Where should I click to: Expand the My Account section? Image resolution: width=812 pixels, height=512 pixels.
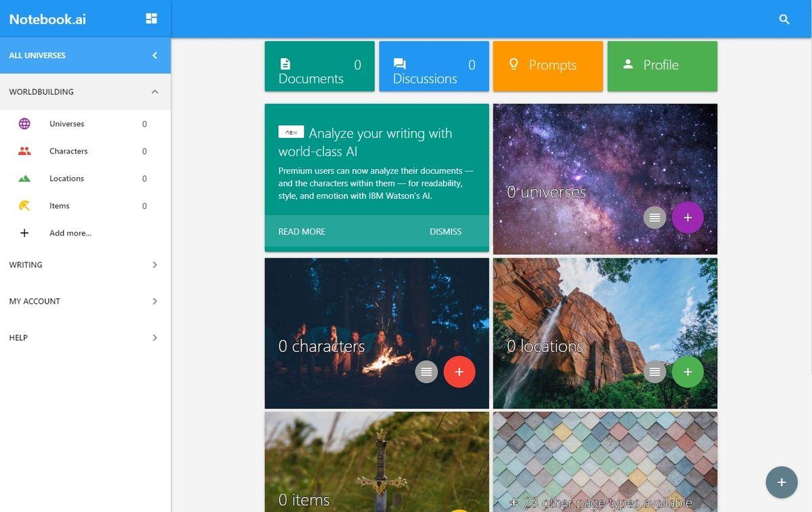pos(85,301)
